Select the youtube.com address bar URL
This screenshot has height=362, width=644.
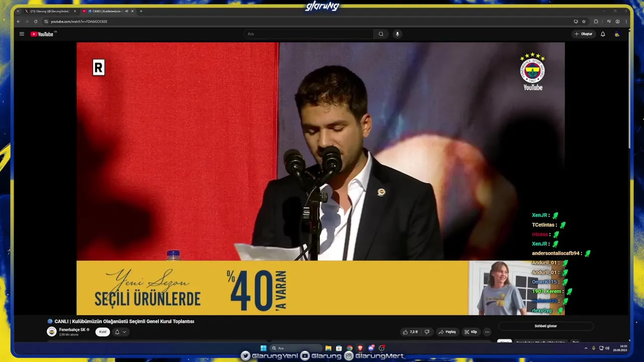(79, 22)
